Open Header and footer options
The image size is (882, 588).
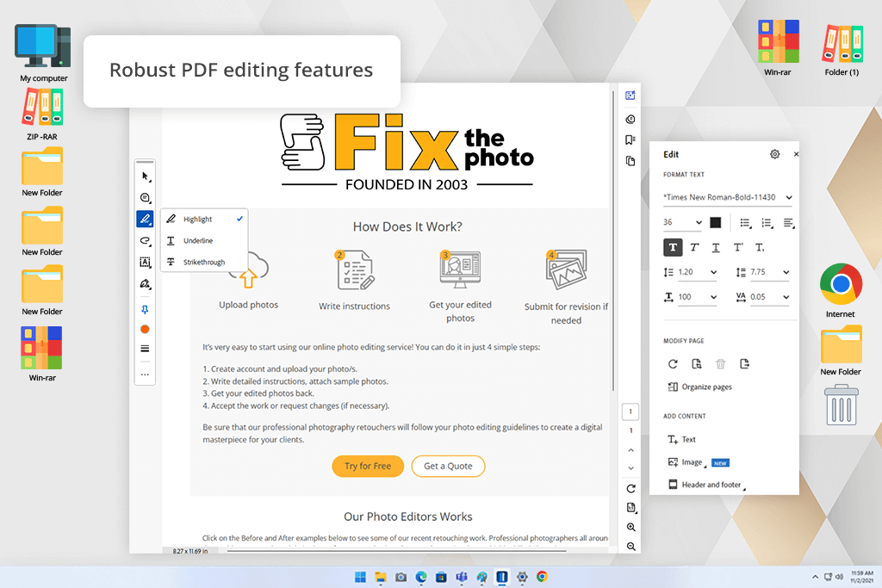706,485
